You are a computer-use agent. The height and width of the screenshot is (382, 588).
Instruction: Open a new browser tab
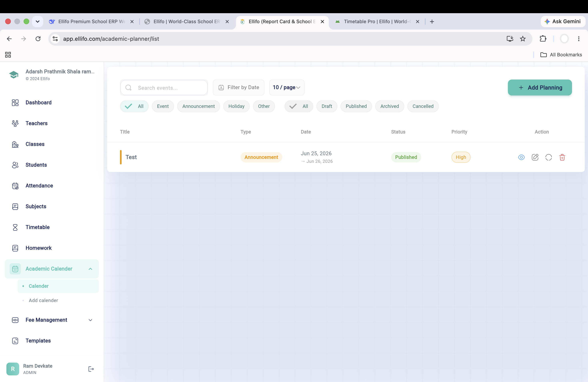pyautogui.click(x=432, y=21)
